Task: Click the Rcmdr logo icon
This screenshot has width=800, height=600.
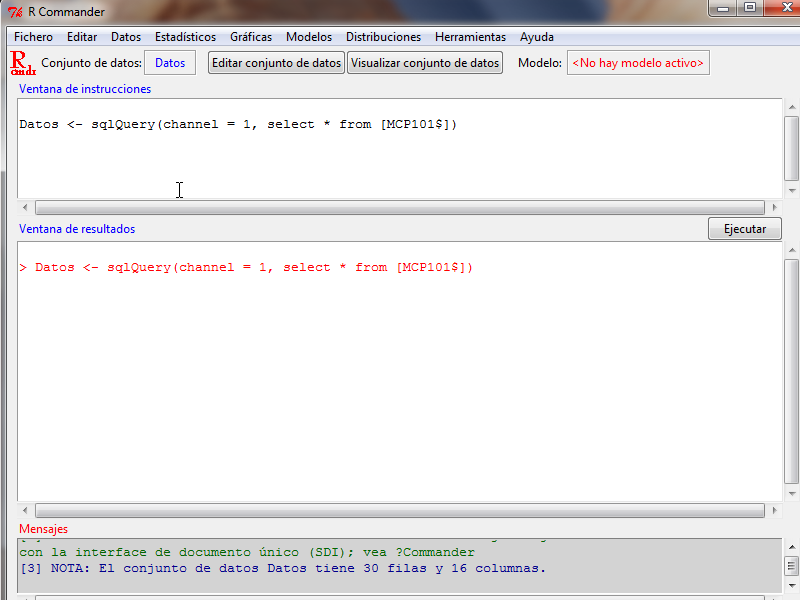Action: (23, 63)
